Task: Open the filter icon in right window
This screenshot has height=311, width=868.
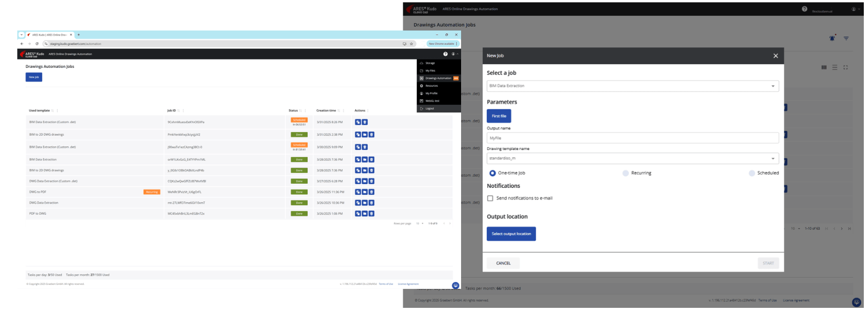Action: tap(846, 38)
